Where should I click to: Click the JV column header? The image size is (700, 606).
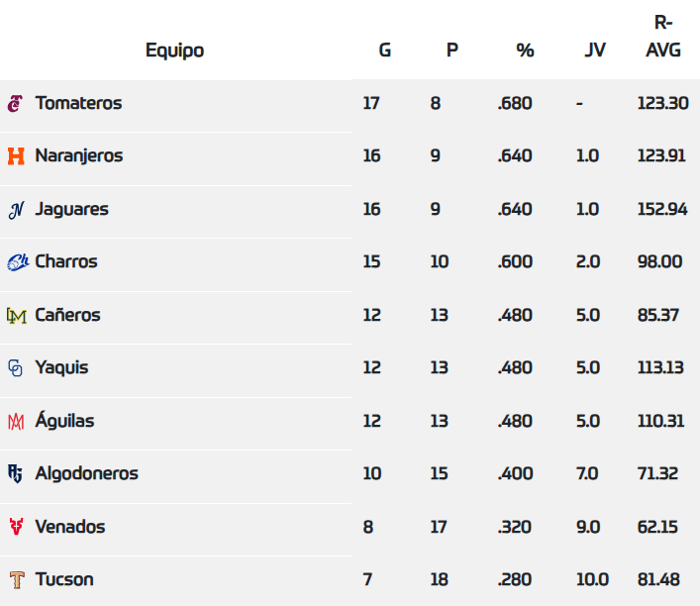(595, 50)
